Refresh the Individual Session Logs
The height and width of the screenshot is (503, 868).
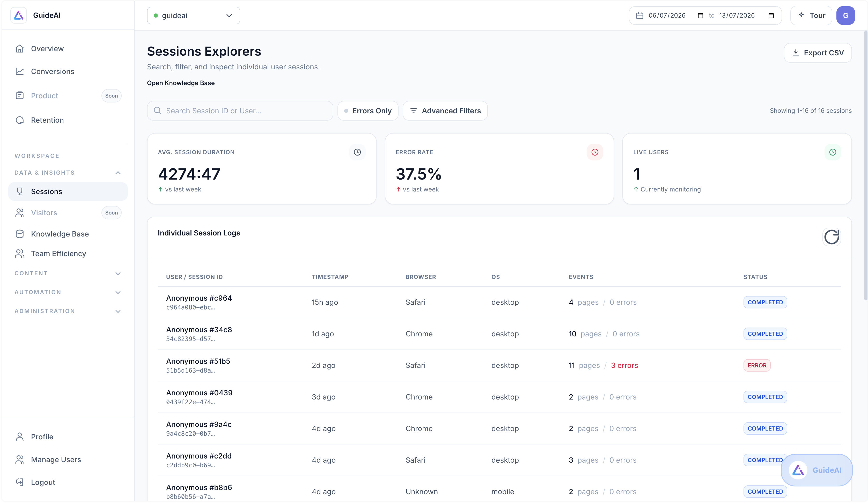click(x=832, y=237)
